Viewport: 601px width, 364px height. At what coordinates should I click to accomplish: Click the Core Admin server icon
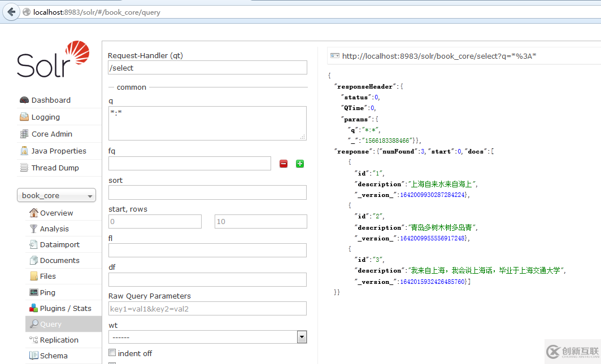24,134
